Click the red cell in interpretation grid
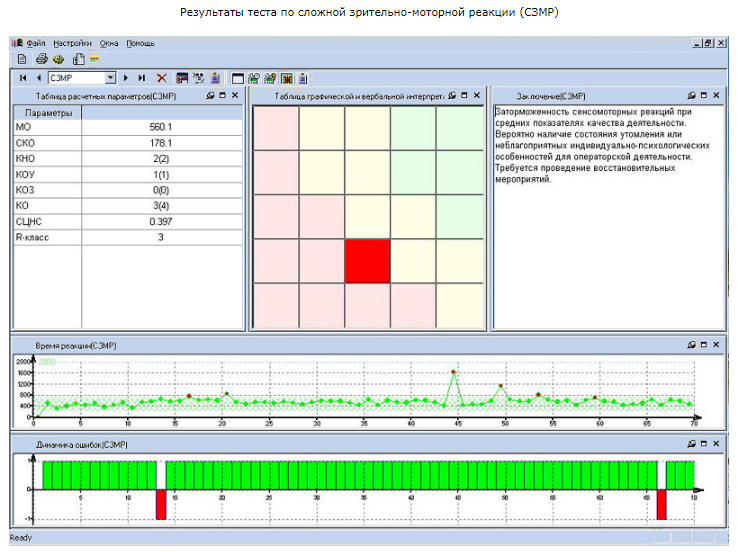 368,261
